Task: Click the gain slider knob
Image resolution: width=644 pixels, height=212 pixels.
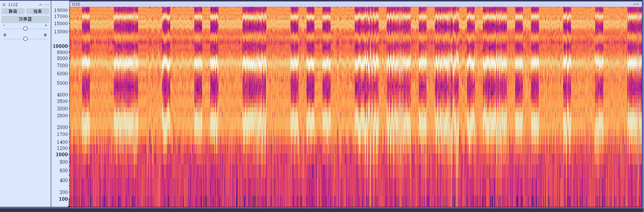Action: 25,29
